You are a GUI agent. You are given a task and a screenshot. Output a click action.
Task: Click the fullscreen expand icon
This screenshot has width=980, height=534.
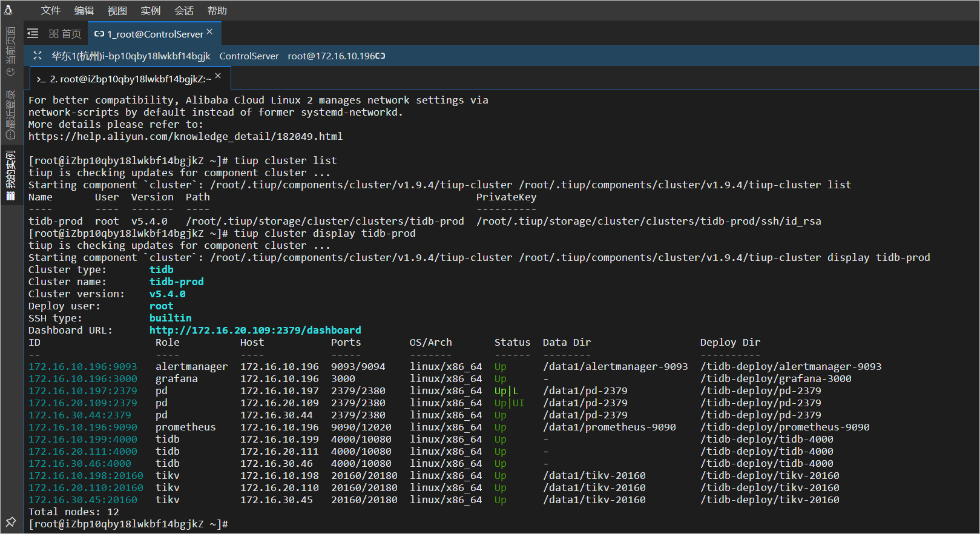click(x=38, y=56)
